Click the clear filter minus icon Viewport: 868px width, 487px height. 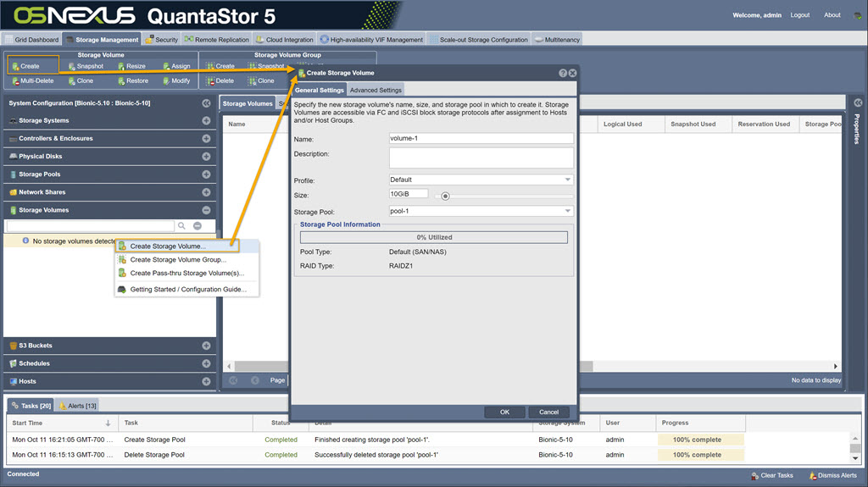197,226
